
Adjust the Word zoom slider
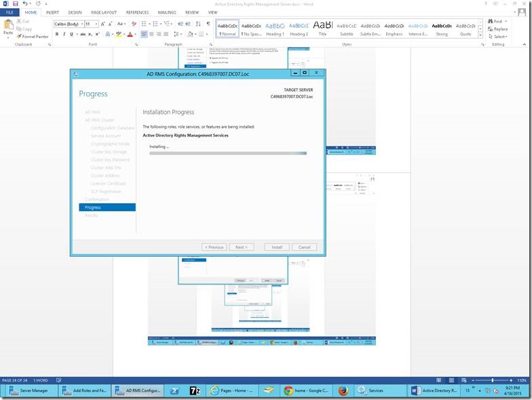(493, 380)
